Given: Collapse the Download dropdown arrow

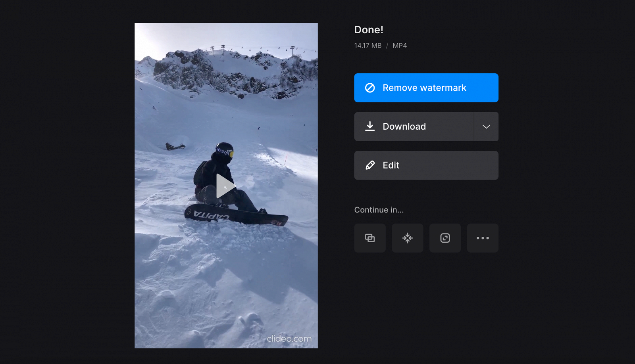Looking at the screenshot, I should tap(486, 126).
